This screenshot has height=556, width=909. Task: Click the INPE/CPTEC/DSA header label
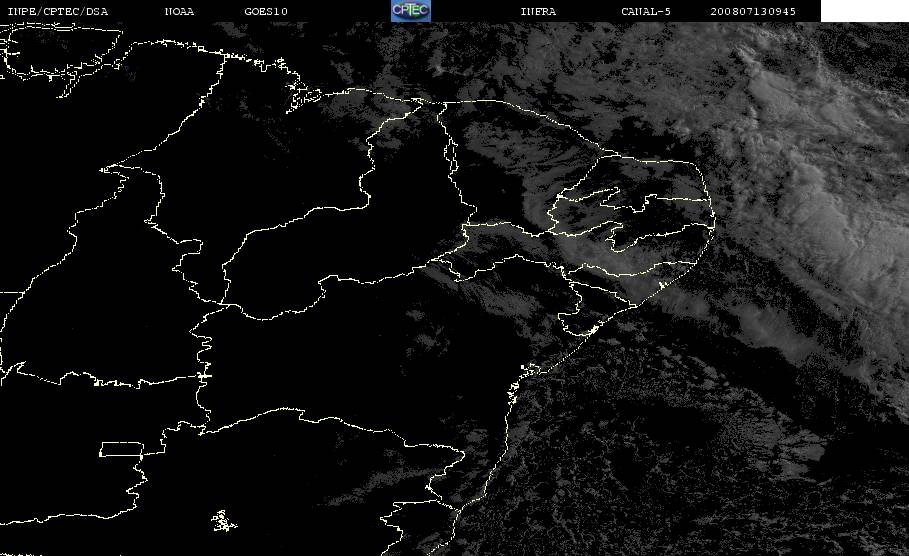pyautogui.click(x=57, y=11)
